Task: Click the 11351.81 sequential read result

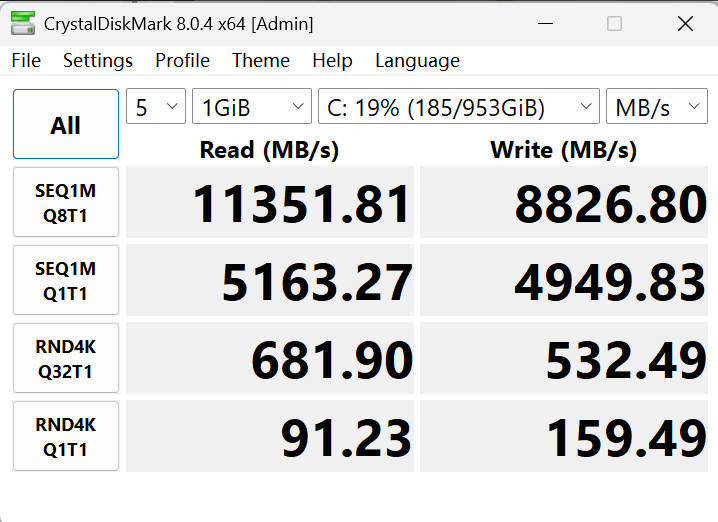Action: click(301, 204)
